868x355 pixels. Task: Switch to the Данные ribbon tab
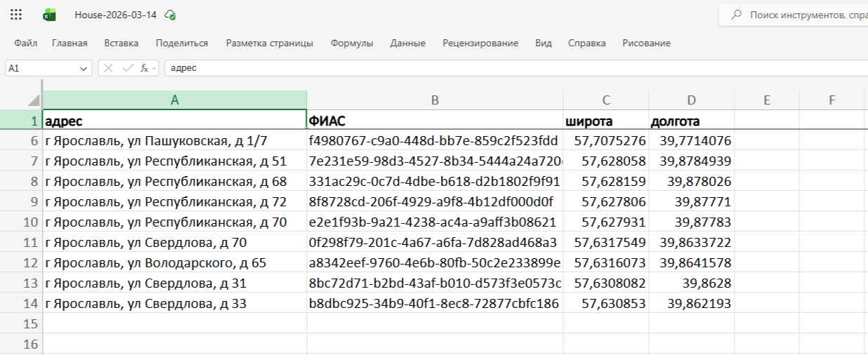click(408, 43)
